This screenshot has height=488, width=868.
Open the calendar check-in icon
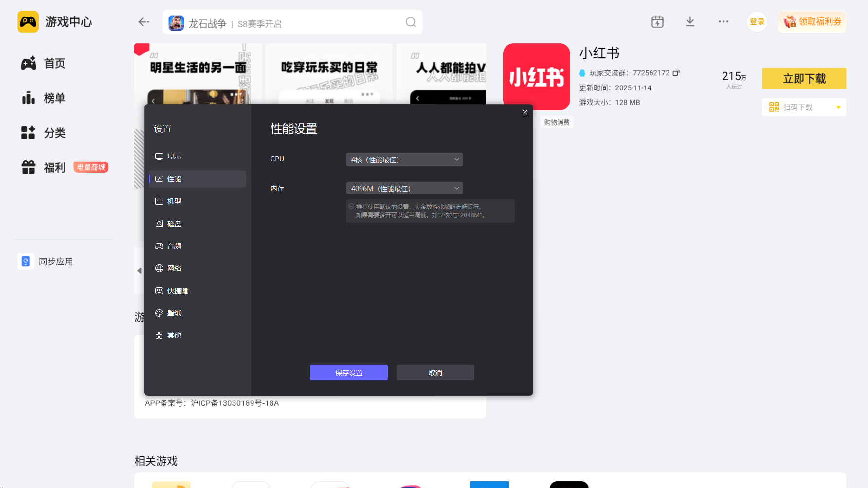pos(657,22)
